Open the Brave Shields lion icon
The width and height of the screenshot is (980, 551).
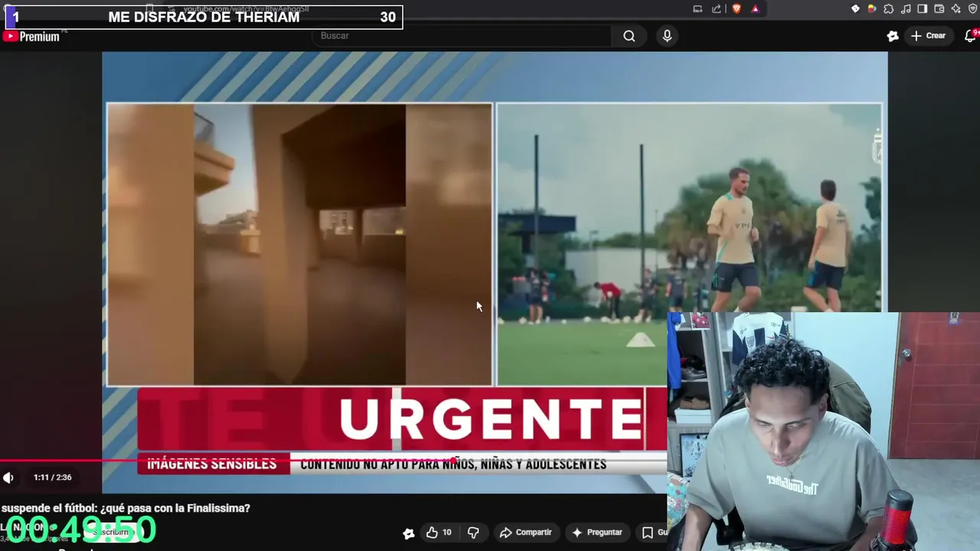737,9
